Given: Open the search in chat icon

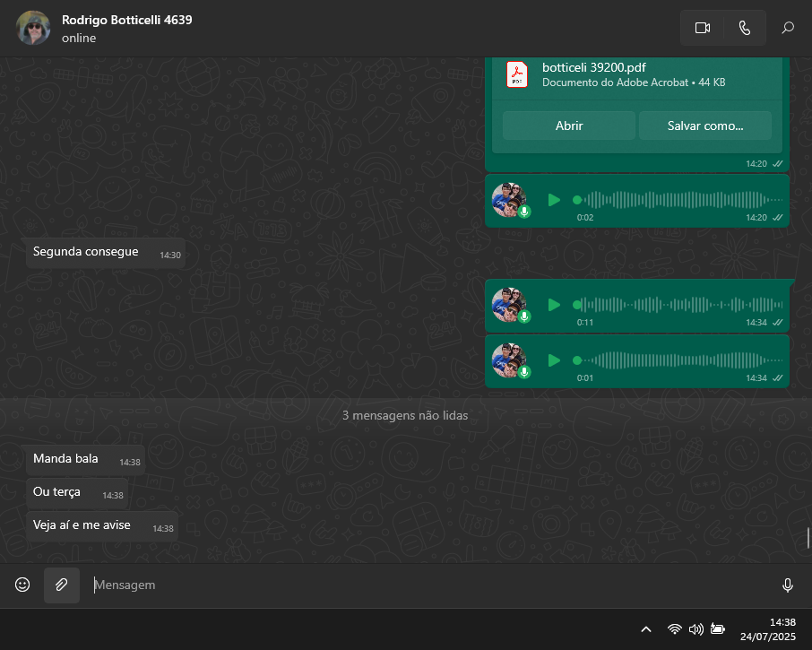Looking at the screenshot, I should tap(788, 28).
